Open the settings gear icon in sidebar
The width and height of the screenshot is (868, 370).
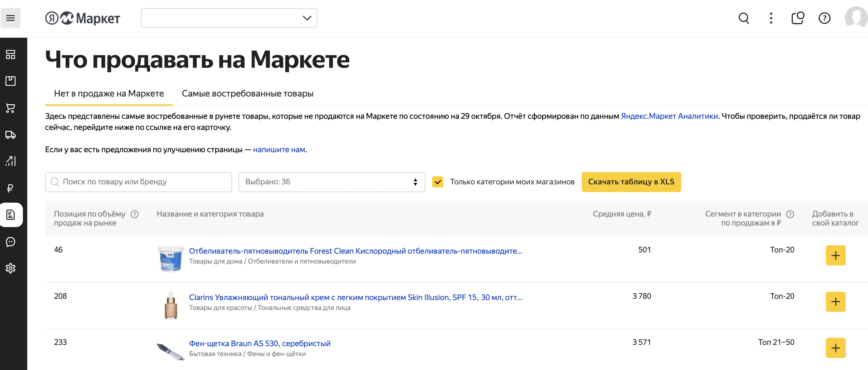[11, 268]
